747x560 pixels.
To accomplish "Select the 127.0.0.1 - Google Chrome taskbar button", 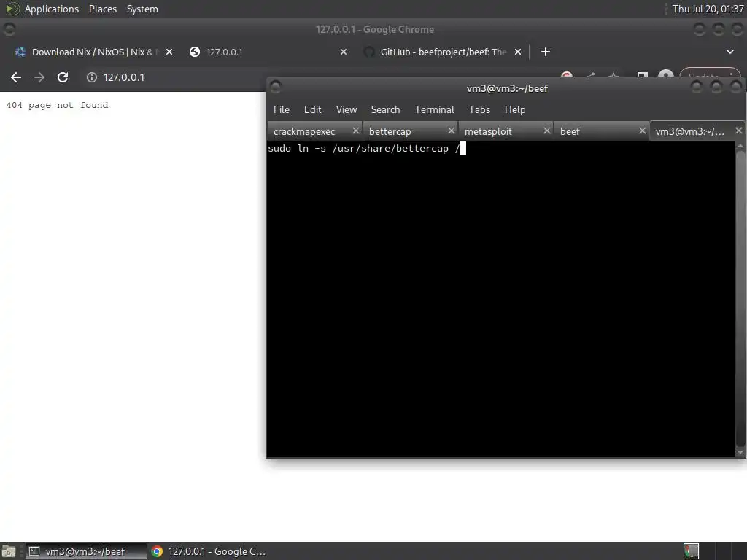I will coord(209,551).
